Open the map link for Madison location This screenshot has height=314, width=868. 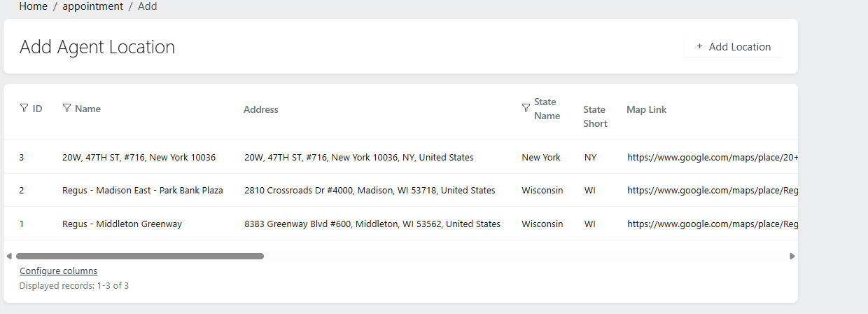(712, 191)
